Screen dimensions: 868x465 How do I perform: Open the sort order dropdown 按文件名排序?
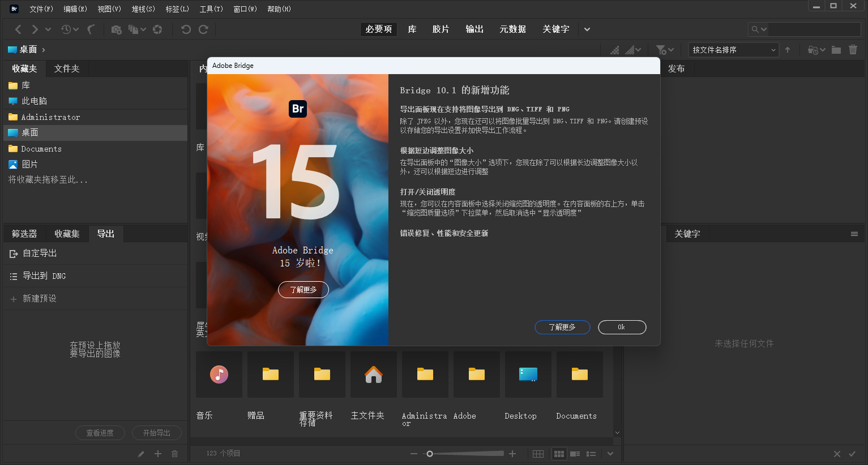(733, 49)
